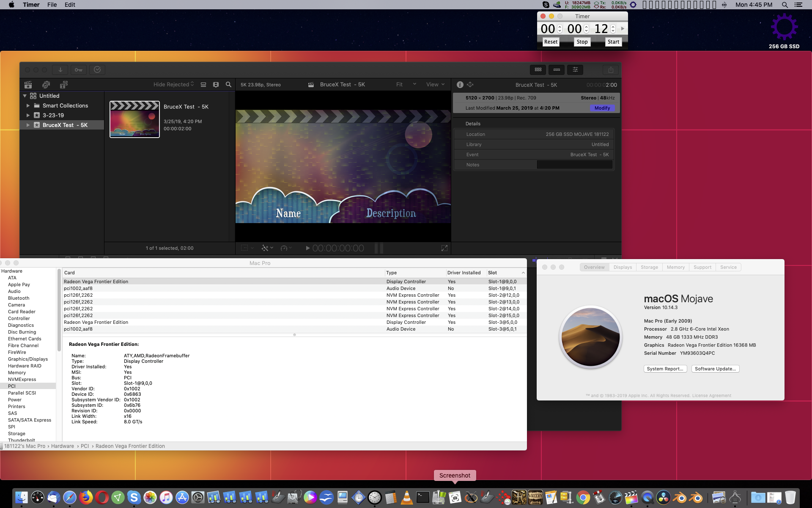Enter viewer full screen mode
Screen dimensions: 812x508
click(444, 248)
